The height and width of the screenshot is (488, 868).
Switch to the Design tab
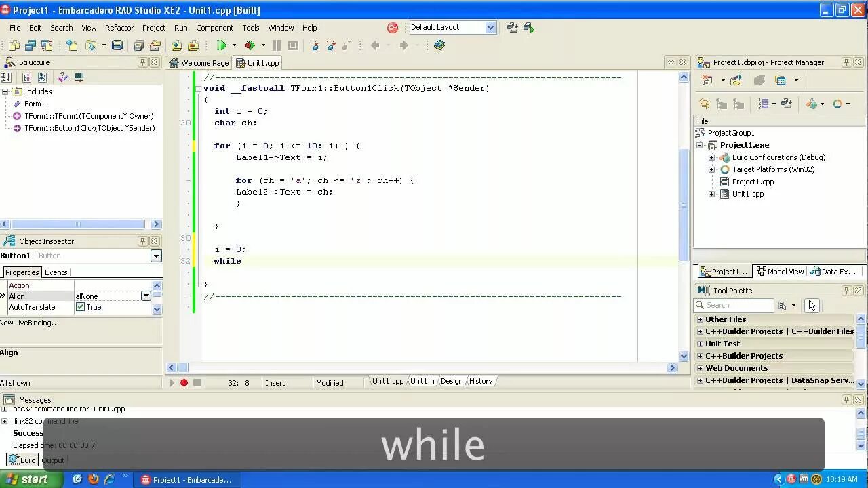tap(452, 381)
